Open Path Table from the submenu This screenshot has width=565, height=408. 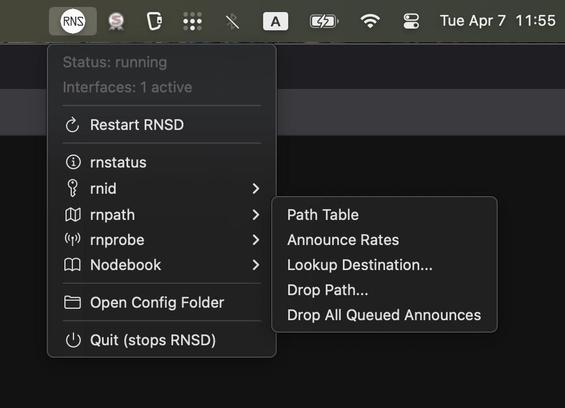tap(384, 215)
